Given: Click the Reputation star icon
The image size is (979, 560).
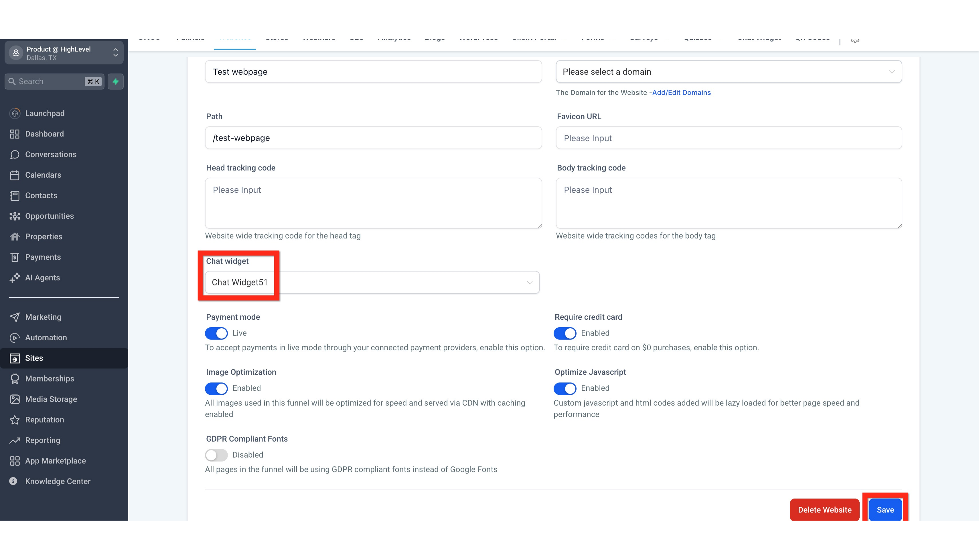Looking at the screenshot, I should tap(15, 420).
